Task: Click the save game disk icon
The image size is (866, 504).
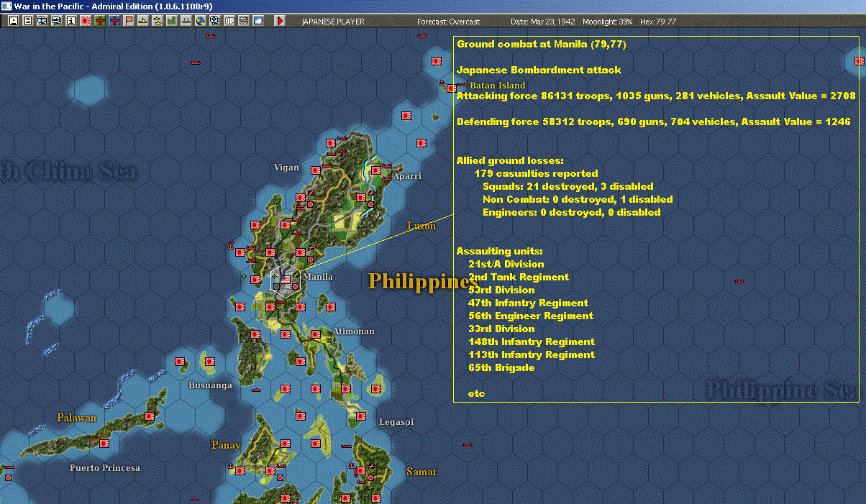Action: tap(13, 21)
